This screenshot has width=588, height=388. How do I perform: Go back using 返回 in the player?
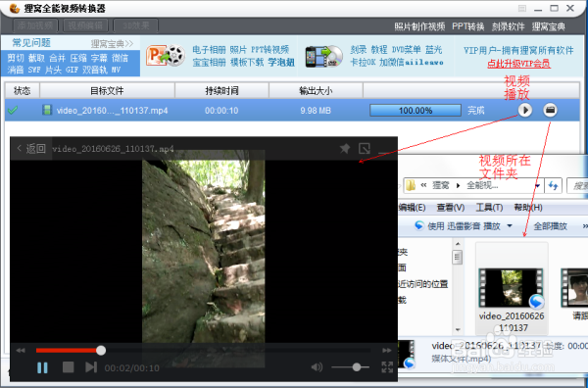[31, 149]
